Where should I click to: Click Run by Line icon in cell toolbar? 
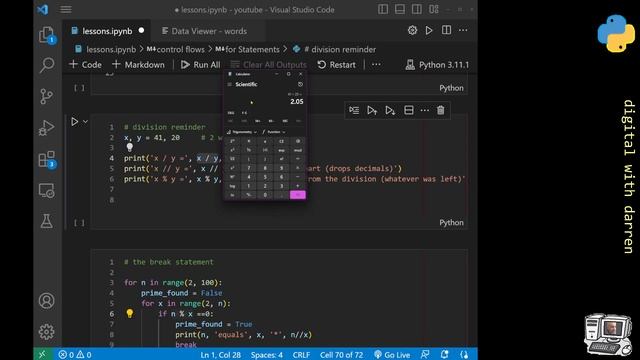354,110
